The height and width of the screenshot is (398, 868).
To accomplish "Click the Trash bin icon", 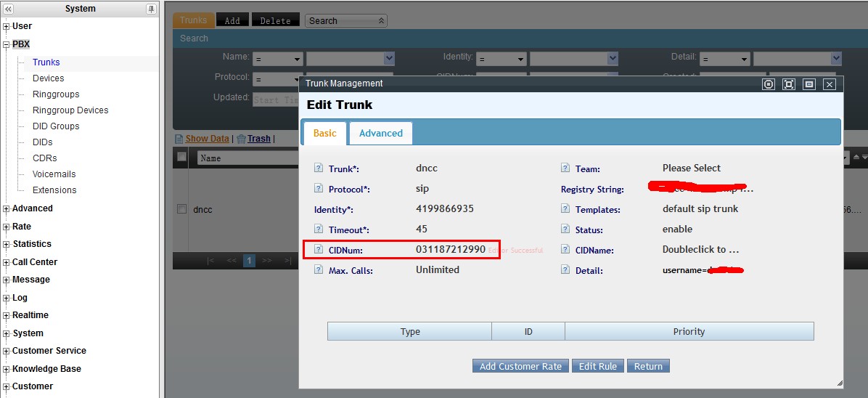I will [x=241, y=139].
